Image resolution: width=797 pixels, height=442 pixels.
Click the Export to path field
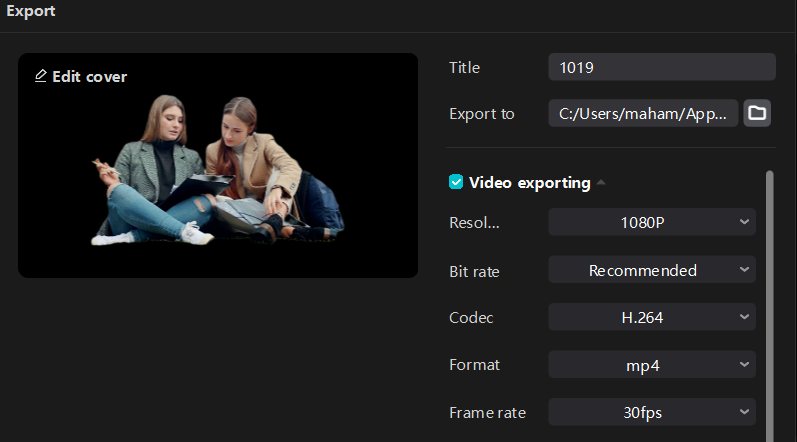(x=643, y=113)
